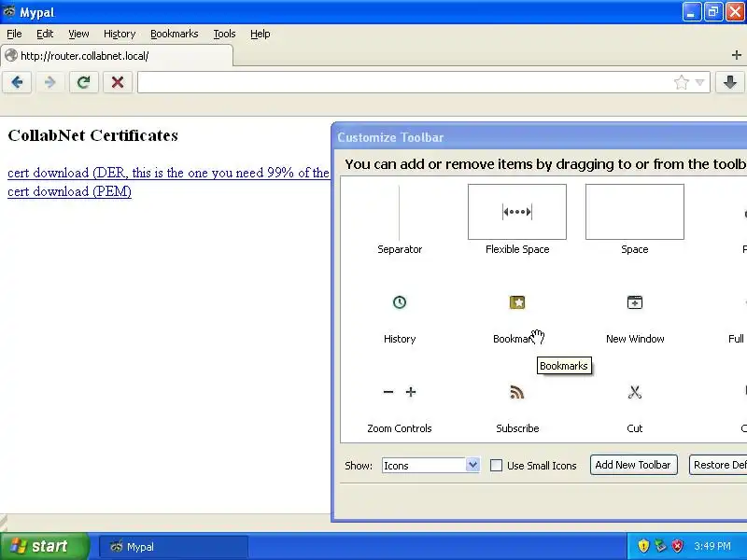This screenshot has height=560, width=747.
Task: Select the Separator item in Customize Toolbar
Action: (400, 213)
